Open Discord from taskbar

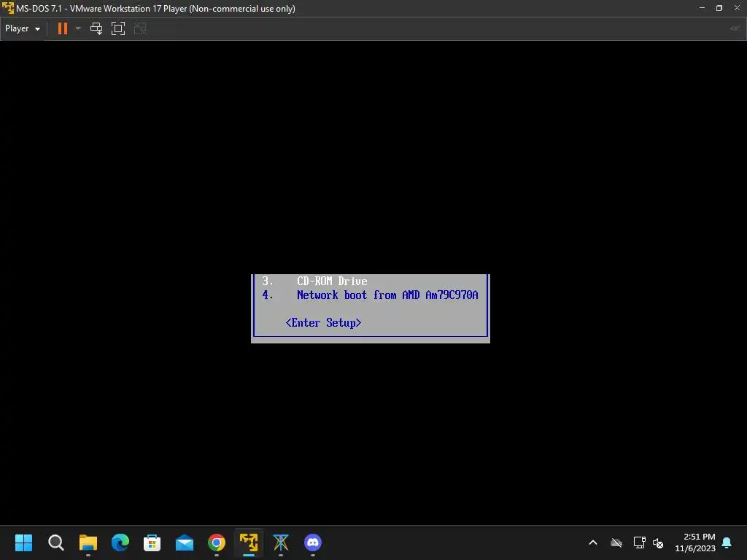pyautogui.click(x=313, y=542)
